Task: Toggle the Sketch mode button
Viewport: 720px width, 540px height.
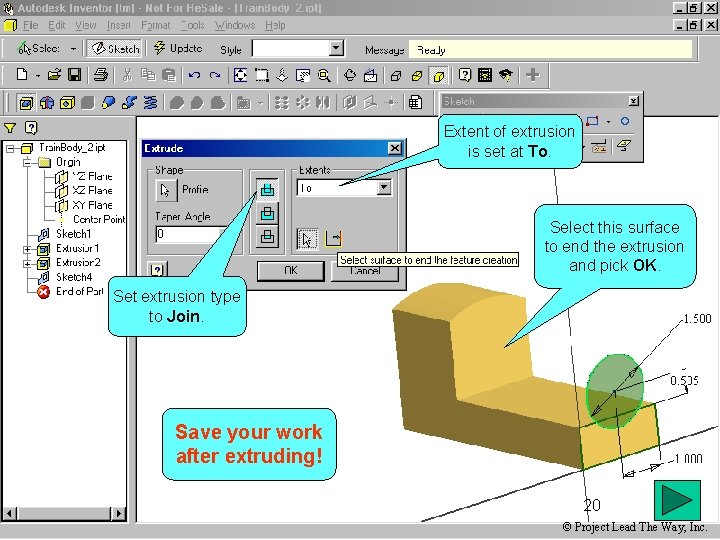Action: [115, 48]
